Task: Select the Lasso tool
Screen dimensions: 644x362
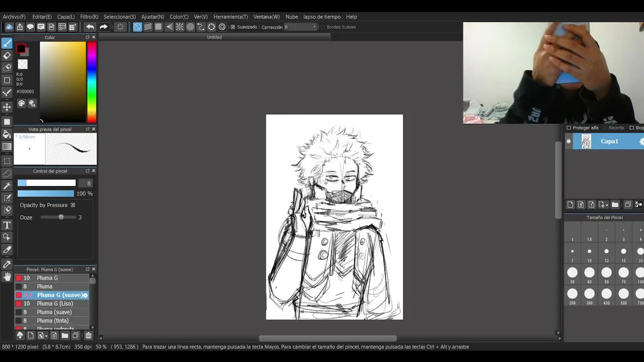Action: pos(7,173)
